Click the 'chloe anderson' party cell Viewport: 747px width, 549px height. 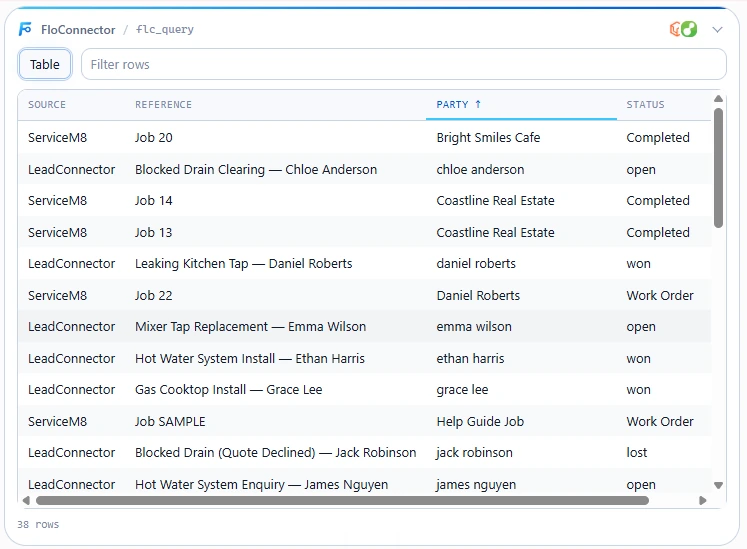point(480,169)
